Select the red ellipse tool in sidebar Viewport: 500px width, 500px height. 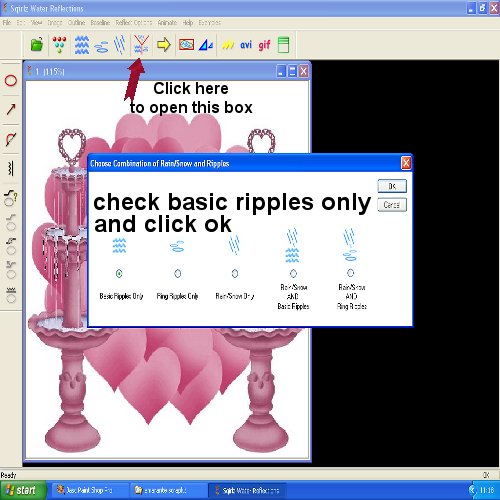[x=11, y=81]
